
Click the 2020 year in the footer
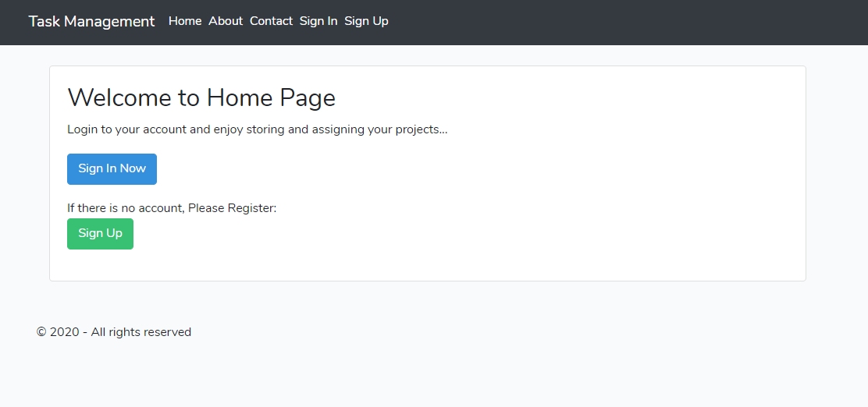coord(64,332)
